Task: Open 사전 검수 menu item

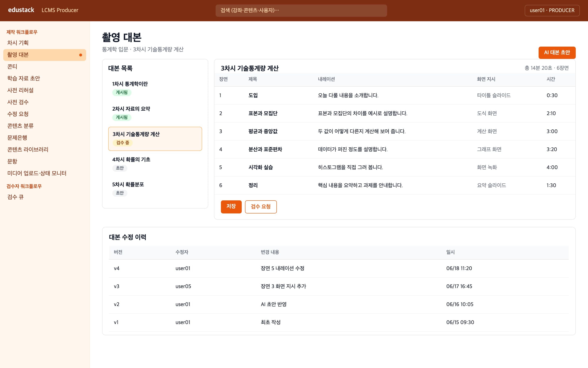Action: click(x=45, y=102)
